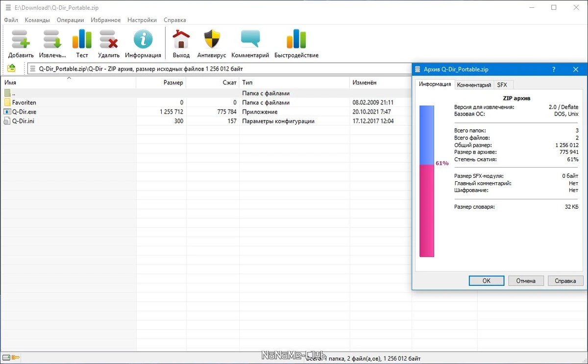Screen dimensions: 588x364
Task: Click the Отмена button
Action: coord(526,281)
